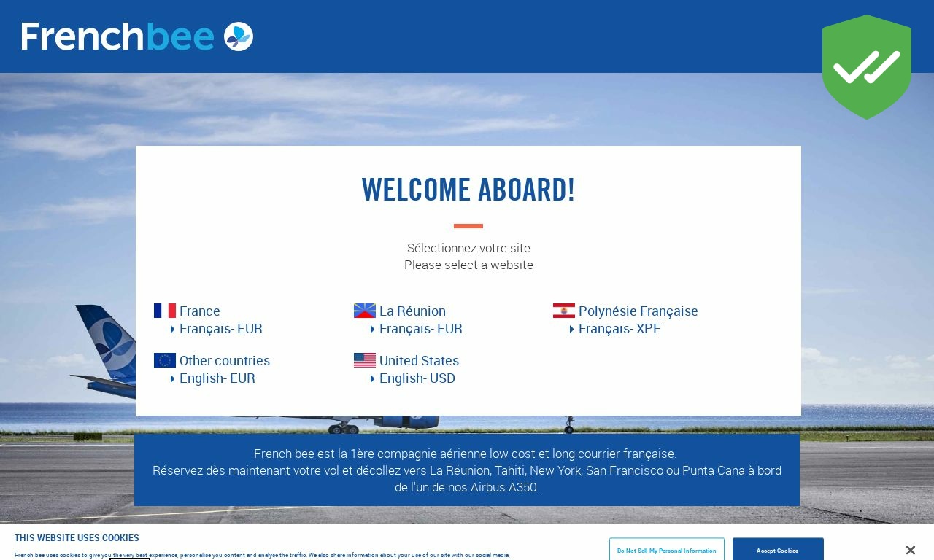Choose Français- EUR under France

(221, 328)
